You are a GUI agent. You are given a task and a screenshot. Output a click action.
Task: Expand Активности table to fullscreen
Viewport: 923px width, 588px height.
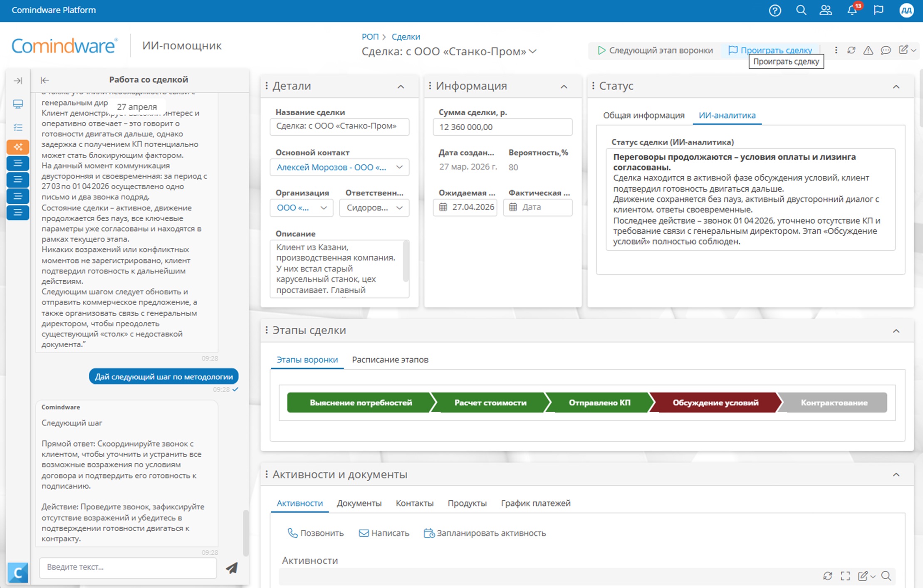[x=845, y=576]
